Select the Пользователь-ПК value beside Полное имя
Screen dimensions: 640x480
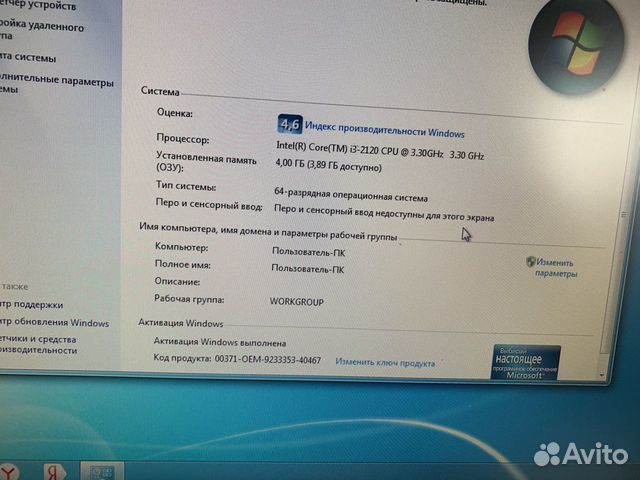coord(308,269)
